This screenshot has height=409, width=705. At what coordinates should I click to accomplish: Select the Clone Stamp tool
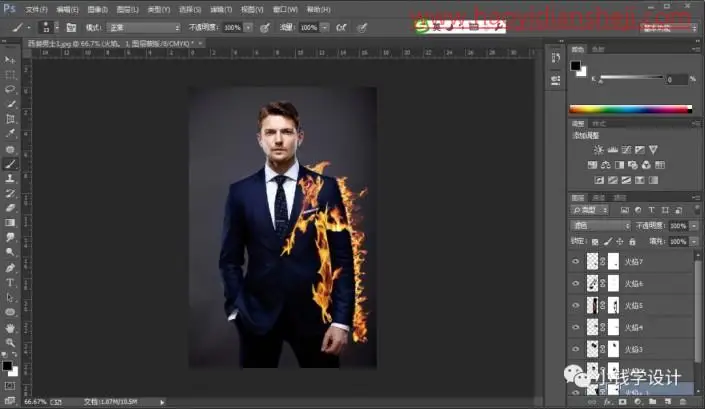[10, 178]
